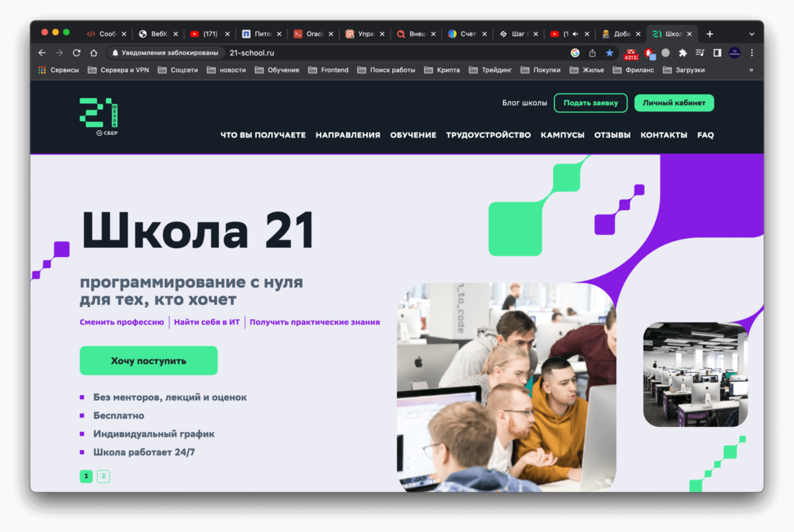
Task: Click the Хочу поступить button
Action: pyautogui.click(x=148, y=361)
